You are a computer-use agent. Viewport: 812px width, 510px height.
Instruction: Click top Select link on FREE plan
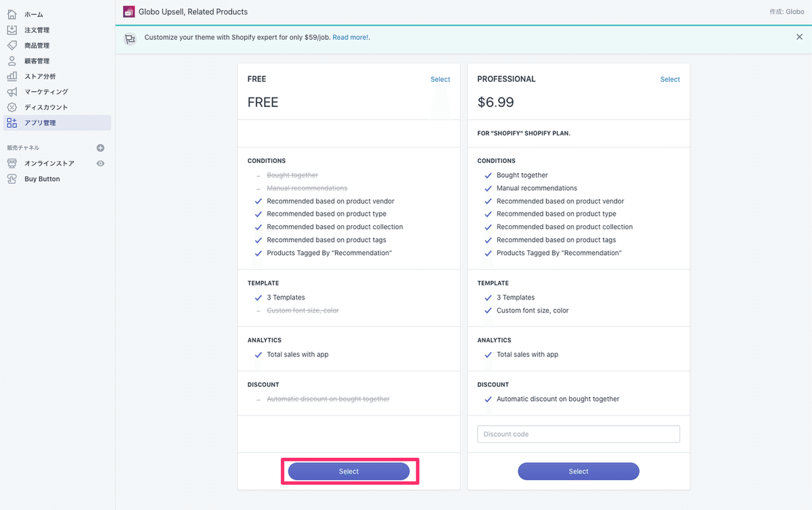tap(440, 79)
